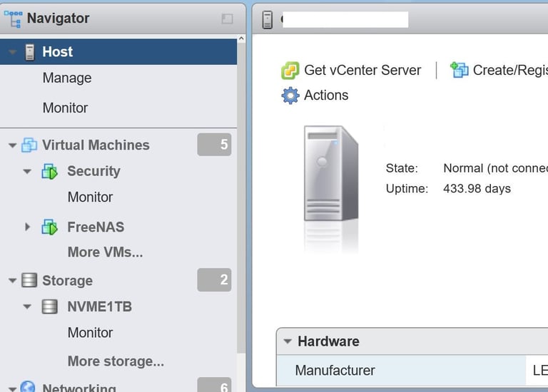Click the Networking globe icon
The width and height of the screenshot is (548, 392).
pos(28,386)
